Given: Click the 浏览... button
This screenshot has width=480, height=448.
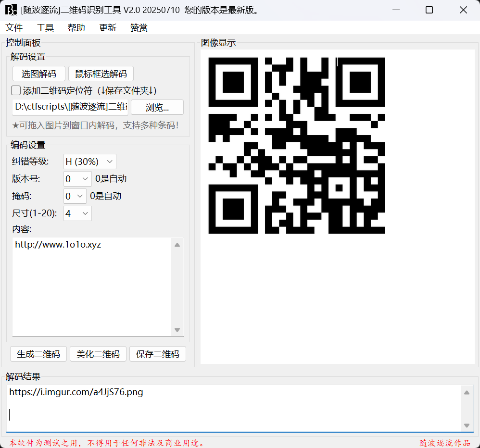Looking at the screenshot, I should 157,107.
